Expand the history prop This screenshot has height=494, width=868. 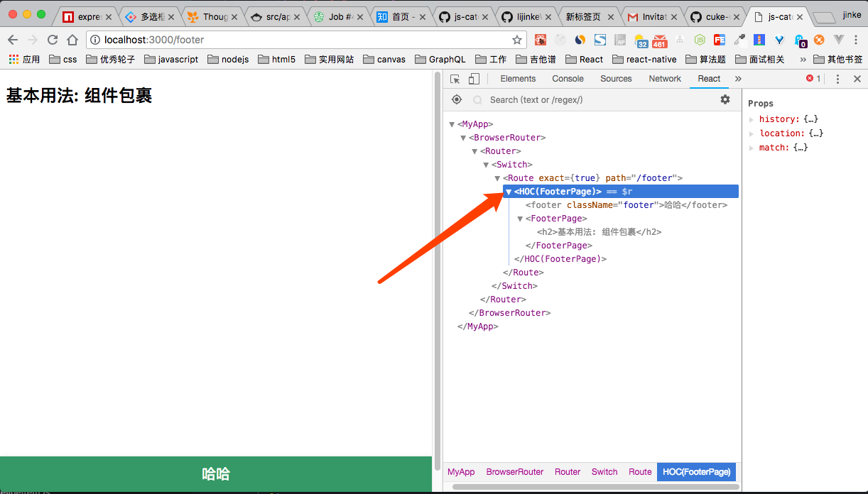pos(752,119)
